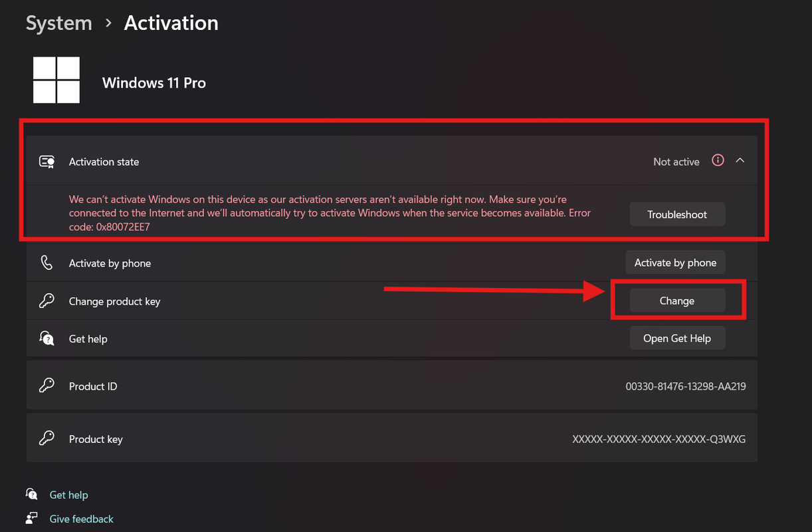Click the bottom Get help headset icon
Image resolution: width=812 pixels, height=532 pixels.
(32, 494)
